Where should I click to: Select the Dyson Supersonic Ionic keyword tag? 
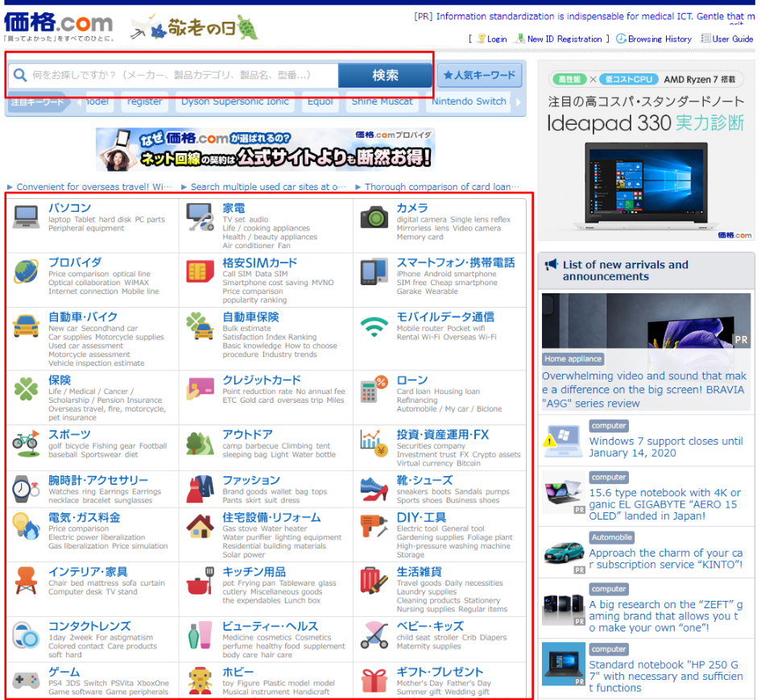point(235,101)
